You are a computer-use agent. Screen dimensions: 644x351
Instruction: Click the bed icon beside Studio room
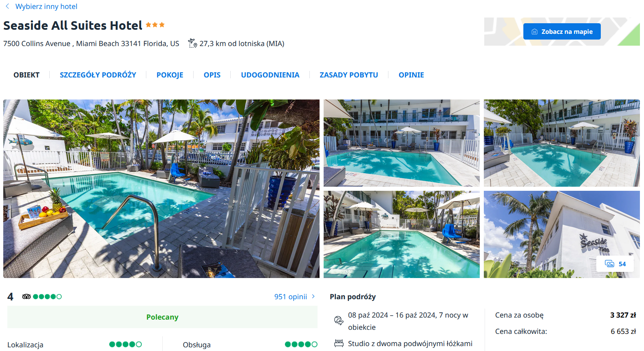tap(339, 343)
